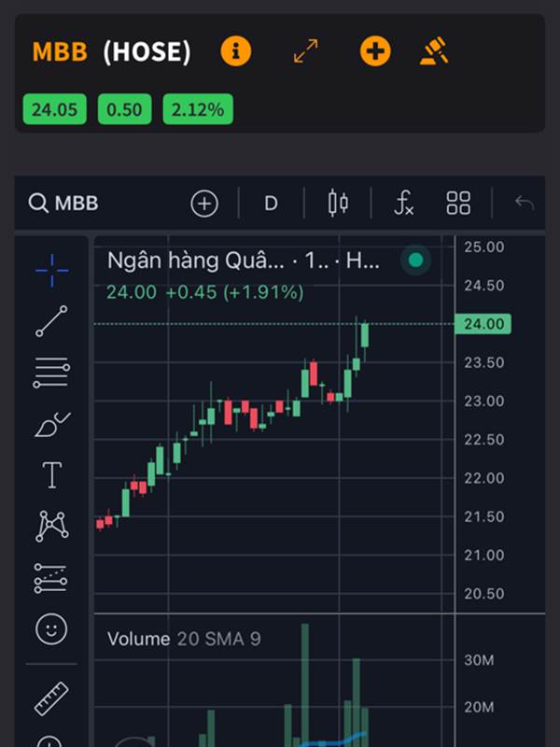Open the candlestick chart type selector

pyautogui.click(x=338, y=204)
